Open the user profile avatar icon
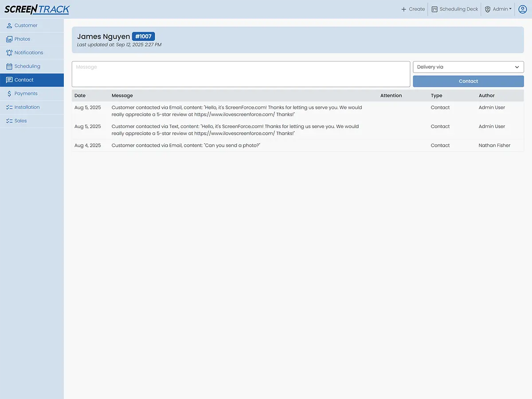 pos(522,9)
